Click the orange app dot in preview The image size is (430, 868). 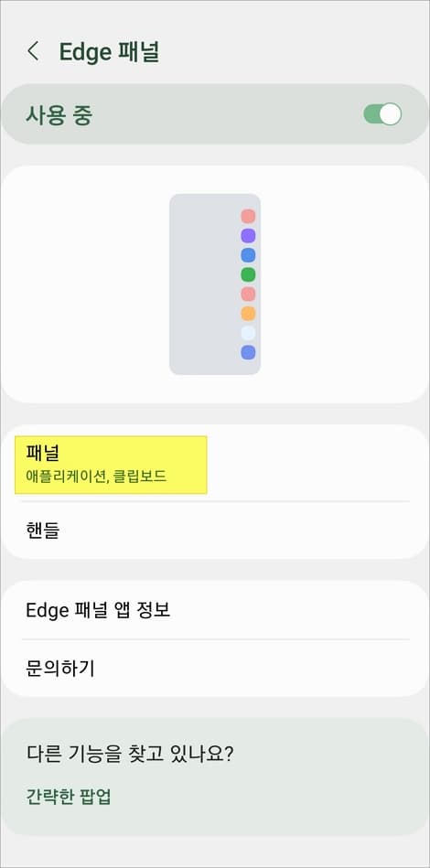click(x=248, y=314)
